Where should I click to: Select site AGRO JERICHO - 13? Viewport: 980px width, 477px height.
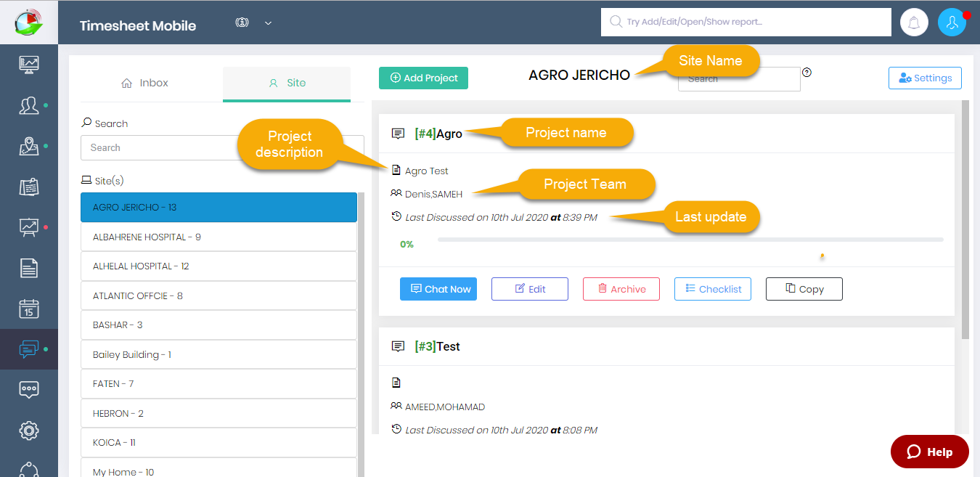click(x=219, y=208)
